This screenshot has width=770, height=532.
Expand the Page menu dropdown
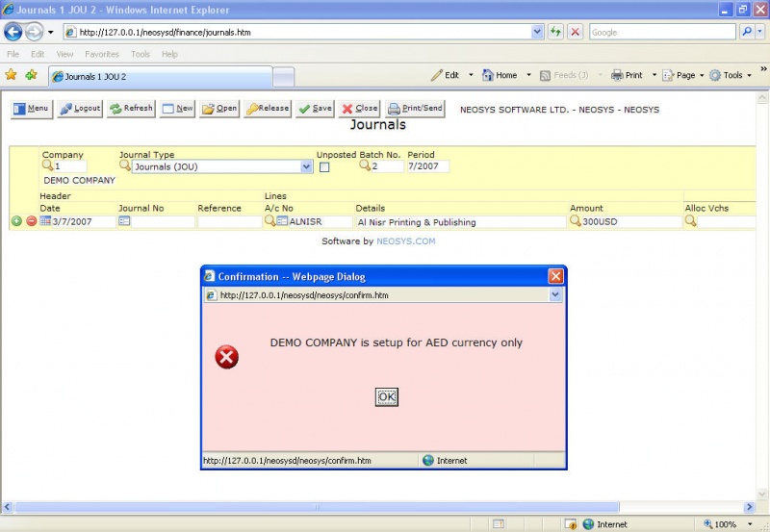[x=702, y=75]
